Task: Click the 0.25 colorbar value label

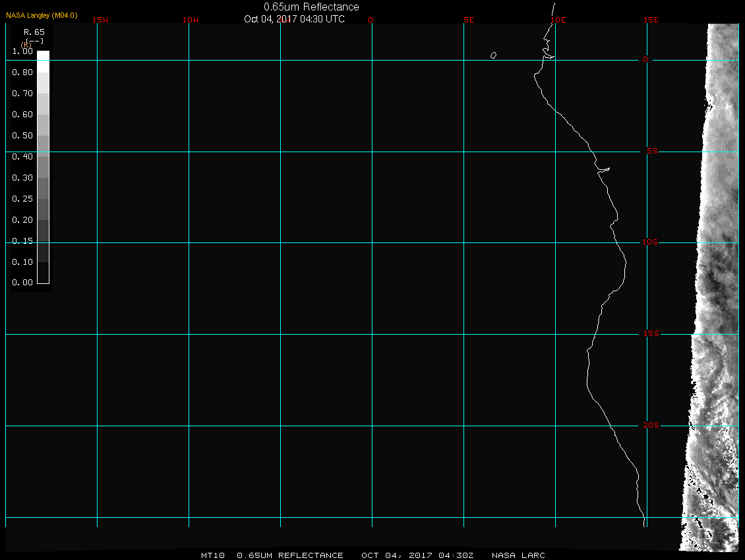Action: coord(22,198)
